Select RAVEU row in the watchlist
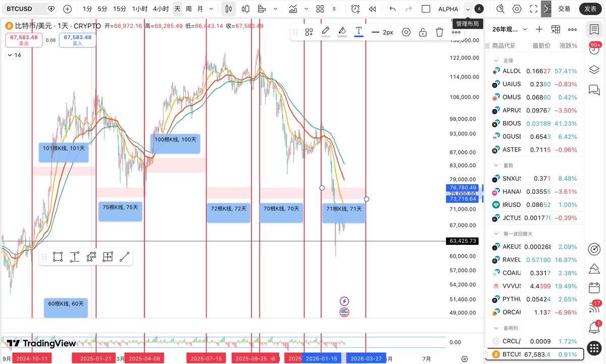 point(535,259)
